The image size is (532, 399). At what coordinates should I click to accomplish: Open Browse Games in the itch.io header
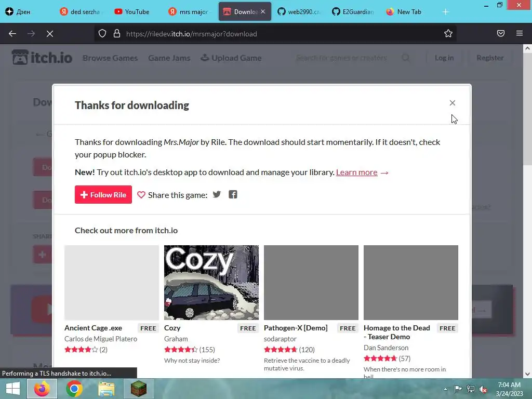pos(110,58)
